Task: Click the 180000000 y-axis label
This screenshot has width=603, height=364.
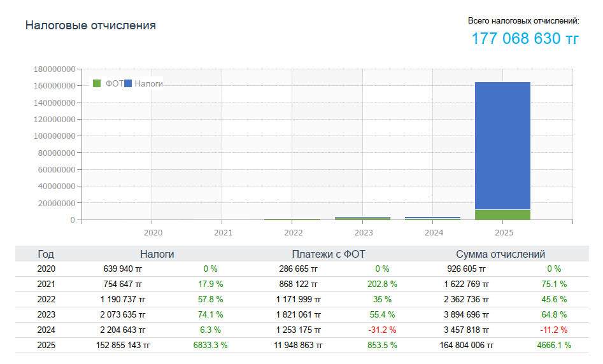Action: pyautogui.click(x=53, y=69)
